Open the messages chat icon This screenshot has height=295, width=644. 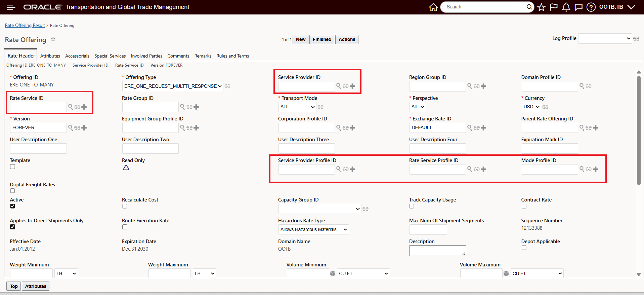(578, 7)
